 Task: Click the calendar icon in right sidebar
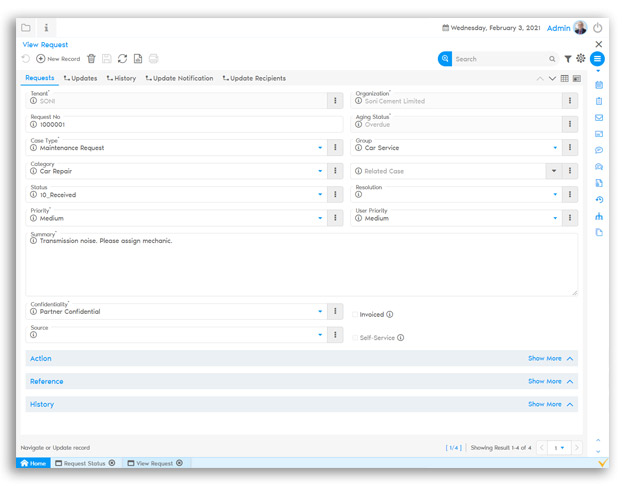tap(599, 85)
